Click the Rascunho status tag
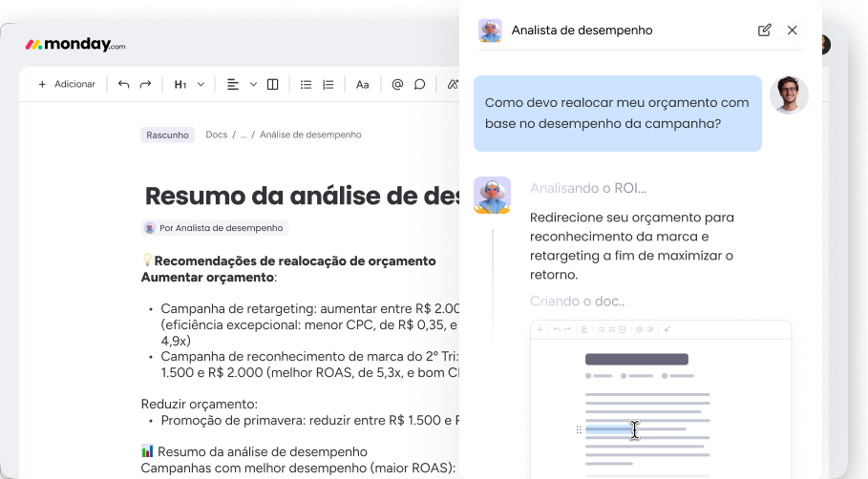This screenshot has width=868, height=479. [167, 135]
